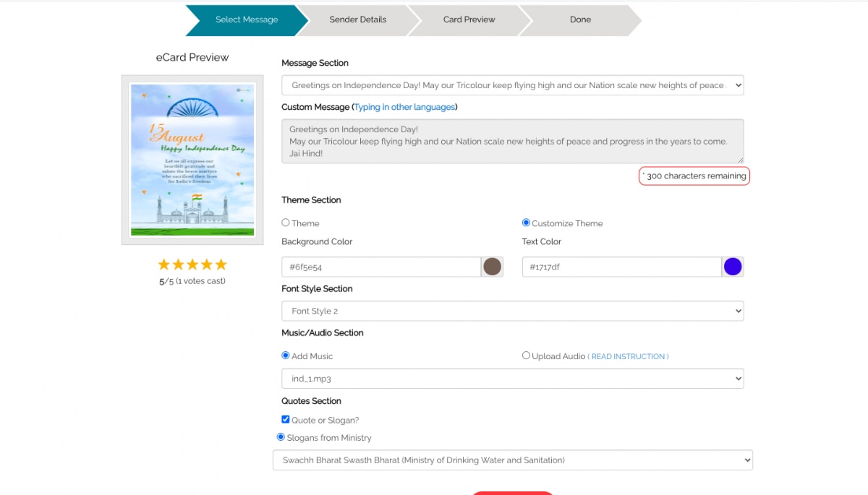Click the Custom Message text area
868x495 pixels.
point(512,141)
